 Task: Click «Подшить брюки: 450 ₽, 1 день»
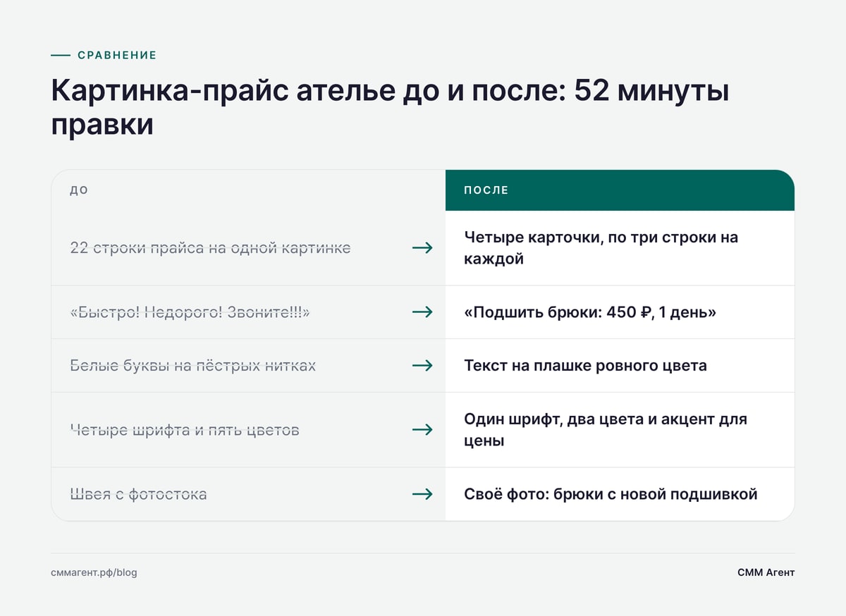[x=589, y=312]
